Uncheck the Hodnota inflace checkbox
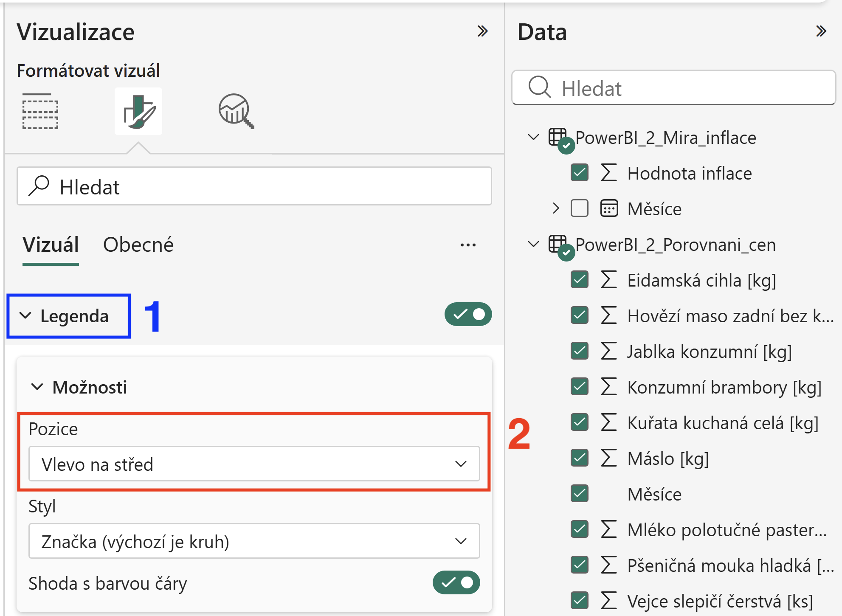 coord(580,173)
